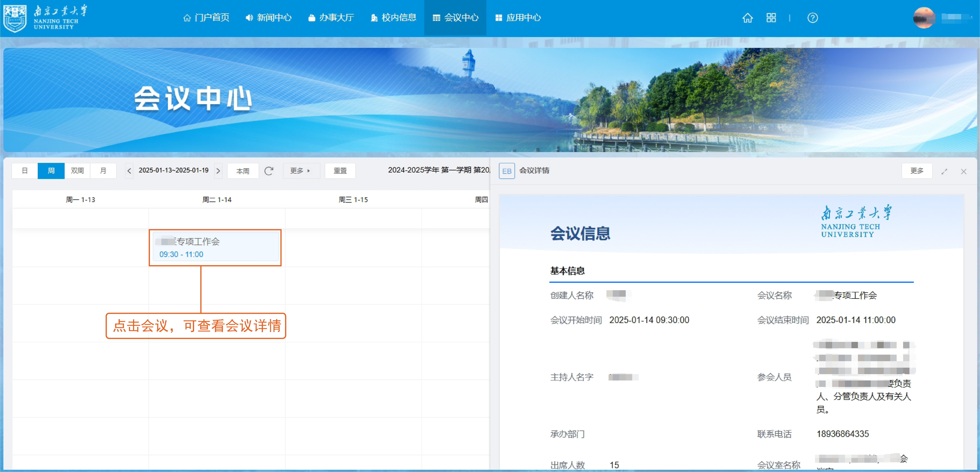Open the 门户首页 portal home menu
980x472 pixels.
click(x=206, y=18)
